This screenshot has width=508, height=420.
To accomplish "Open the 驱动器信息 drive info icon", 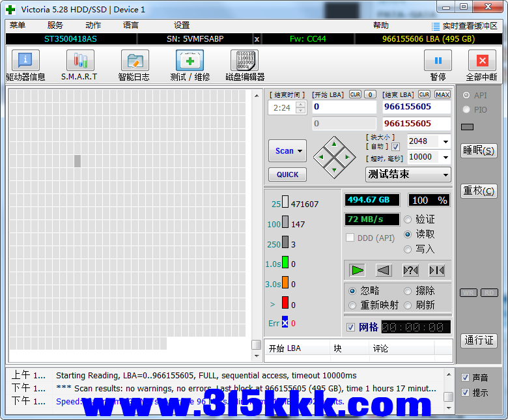I will tap(25, 61).
